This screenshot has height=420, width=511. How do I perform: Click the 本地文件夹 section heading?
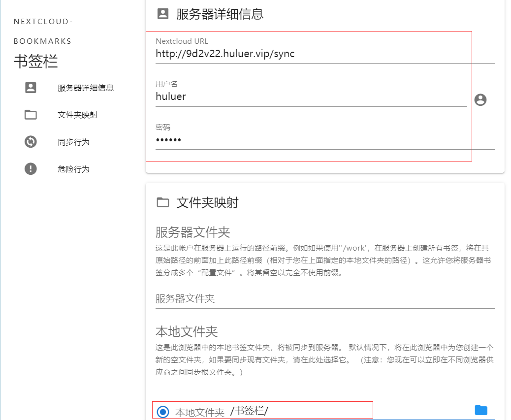pos(187,332)
